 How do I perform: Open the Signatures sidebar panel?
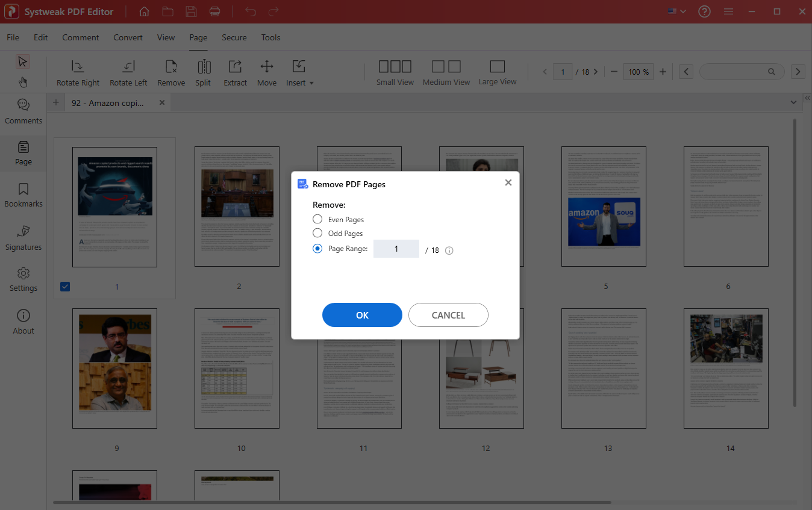[x=23, y=238]
